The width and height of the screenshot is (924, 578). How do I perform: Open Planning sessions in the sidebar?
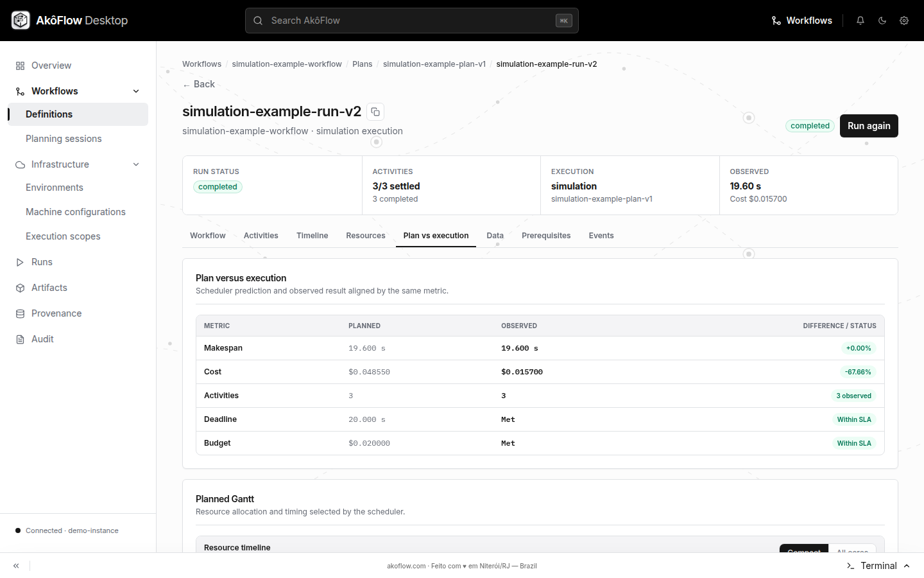tap(78, 139)
